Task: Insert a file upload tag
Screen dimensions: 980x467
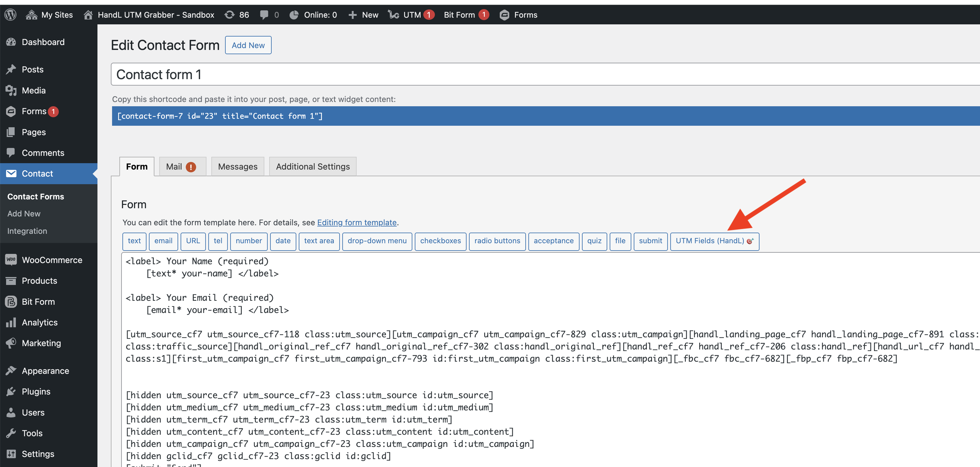Action: [x=620, y=241]
